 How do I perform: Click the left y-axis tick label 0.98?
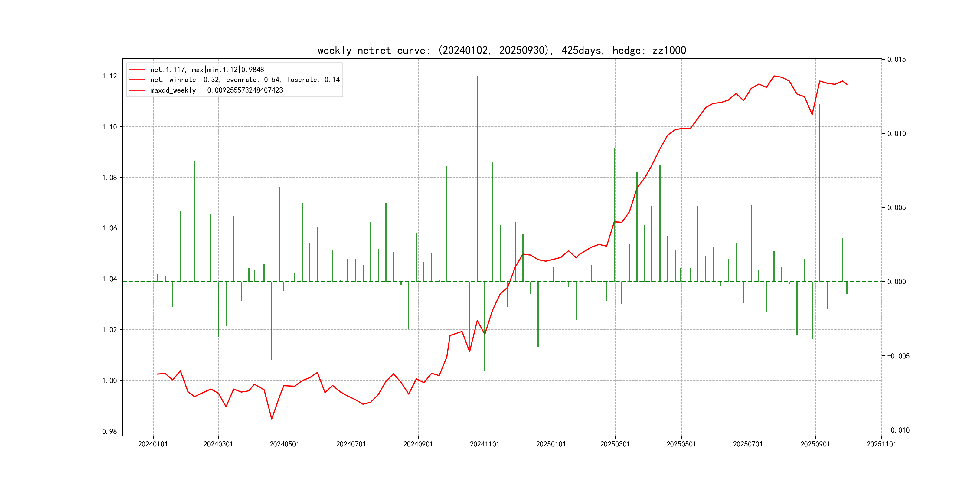(x=109, y=431)
